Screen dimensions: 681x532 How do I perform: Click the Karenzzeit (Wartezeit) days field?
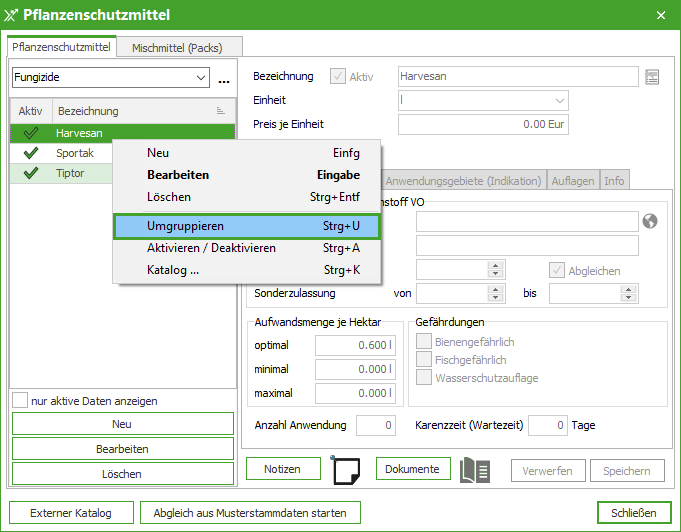point(548,425)
